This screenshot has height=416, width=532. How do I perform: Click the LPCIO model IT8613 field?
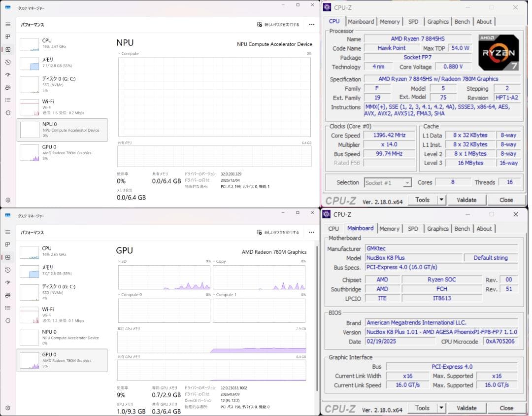tap(442, 298)
